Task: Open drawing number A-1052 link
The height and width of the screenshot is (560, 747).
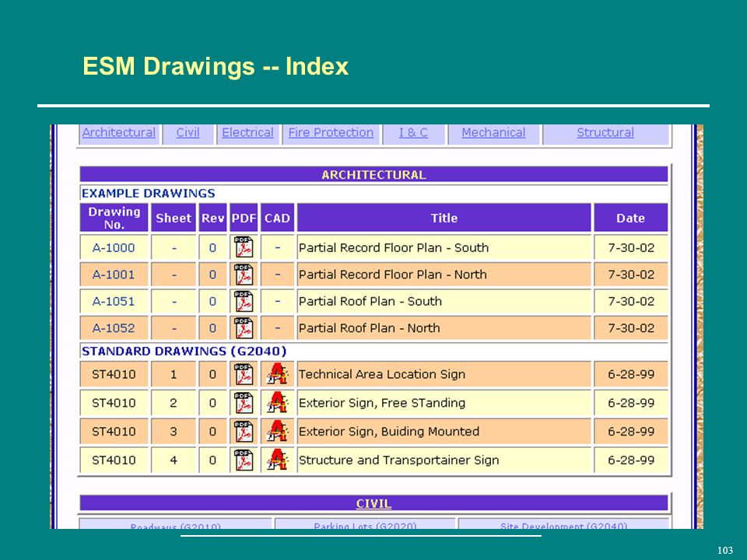Action: [x=114, y=327]
